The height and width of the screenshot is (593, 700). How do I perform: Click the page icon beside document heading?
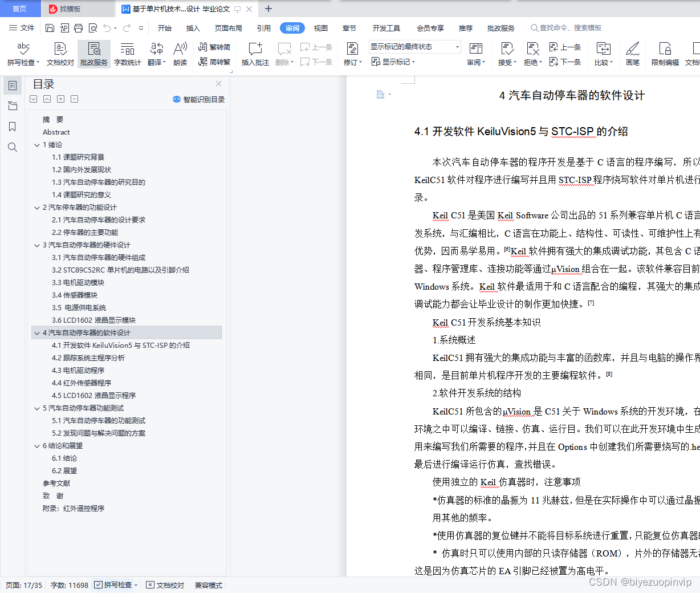click(x=381, y=95)
